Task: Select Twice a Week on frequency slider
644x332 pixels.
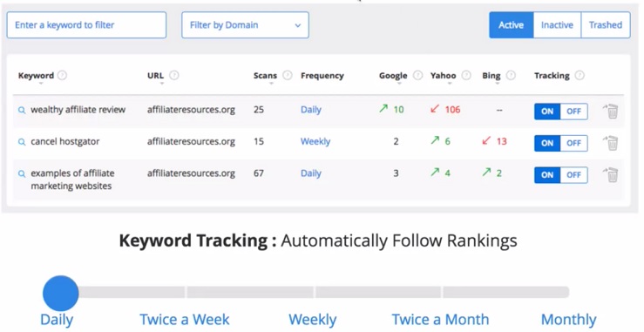Action: tap(185, 319)
